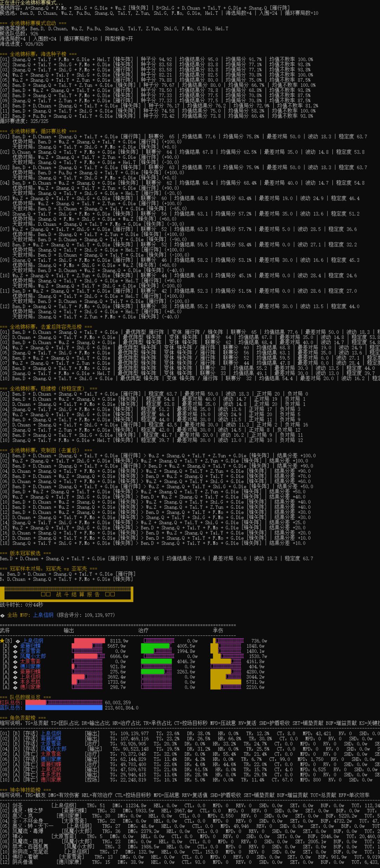Click the skill 禁术·百器乱舞

coord(30,847)
